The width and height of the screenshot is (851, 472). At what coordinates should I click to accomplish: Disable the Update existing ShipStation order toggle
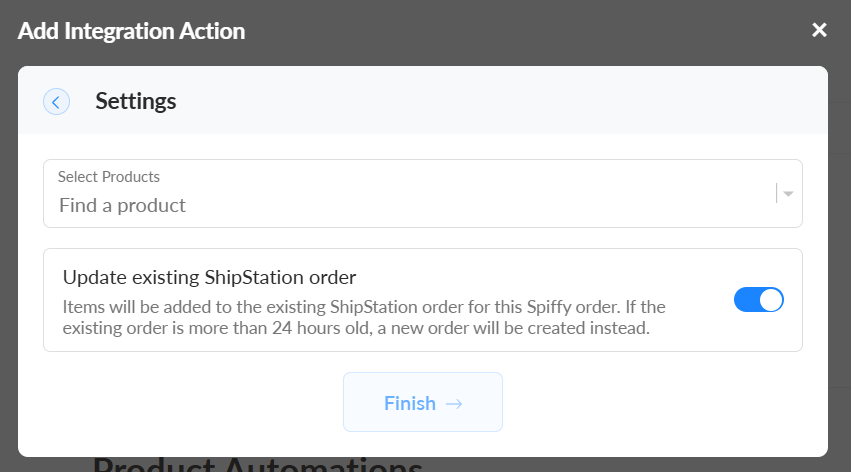(759, 300)
